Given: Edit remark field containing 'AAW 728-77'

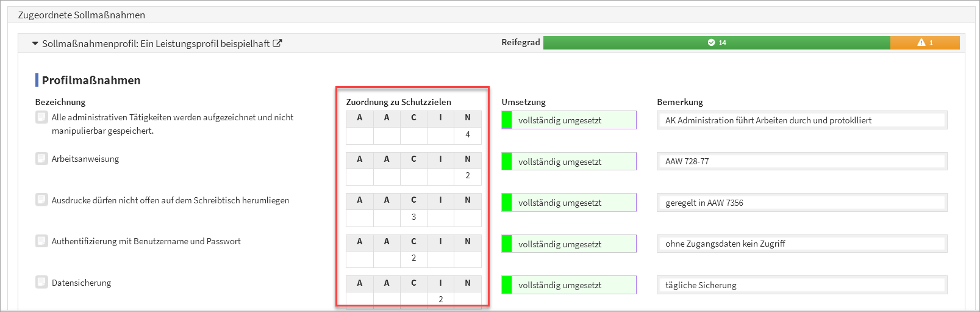Looking at the screenshot, I should click(801, 161).
